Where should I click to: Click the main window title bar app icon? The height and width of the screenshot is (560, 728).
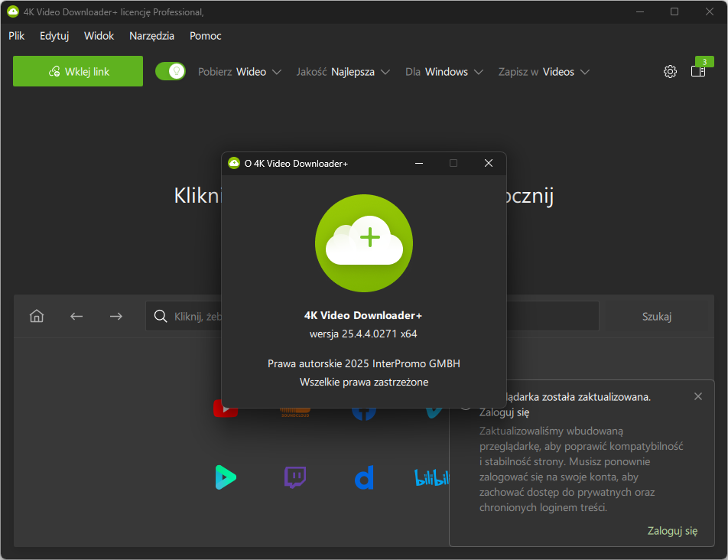12,11
